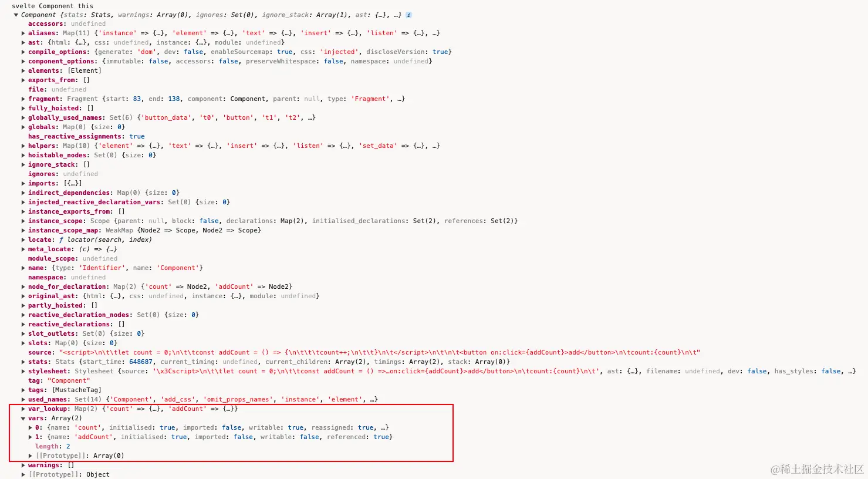Image resolution: width=868 pixels, height=479 pixels.
Task: Click 'length: 2' under vars
Action: coord(53,447)
